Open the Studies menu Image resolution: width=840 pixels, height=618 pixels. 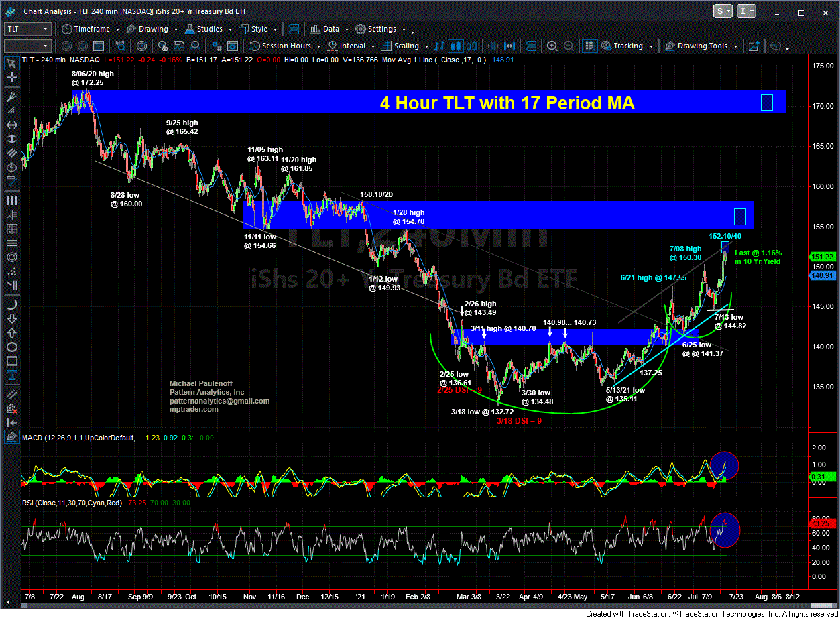tap(204, 29)
